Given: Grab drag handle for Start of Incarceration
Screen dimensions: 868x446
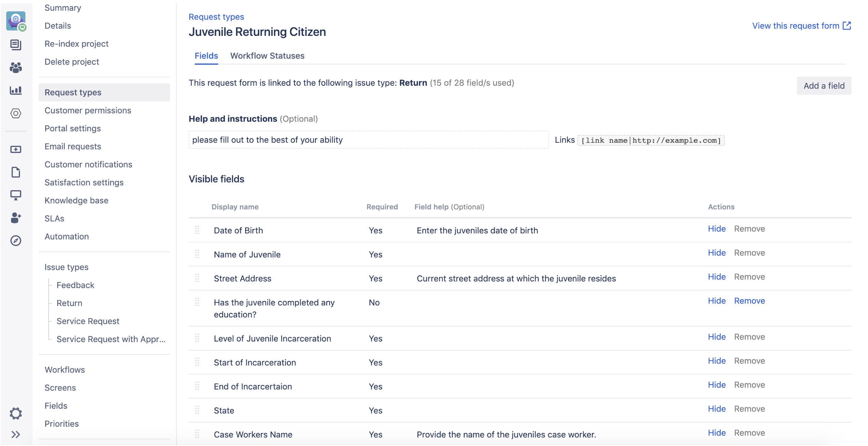Looking at the screenshot, I should 197,362.
